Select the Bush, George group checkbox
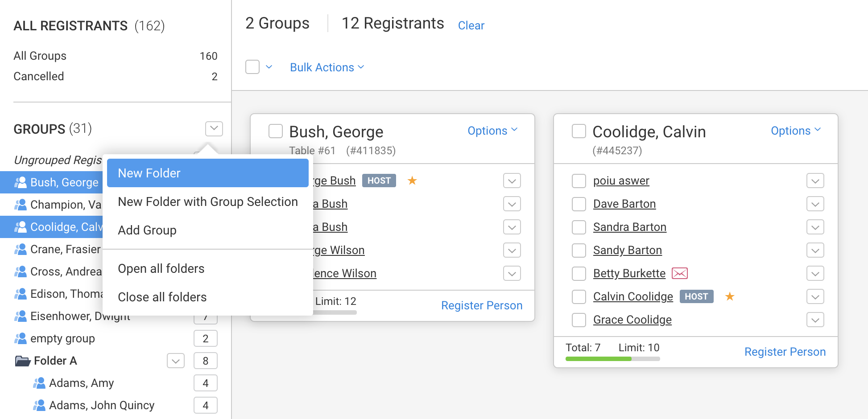The image size is (868, 419). (x=275, y=131)
